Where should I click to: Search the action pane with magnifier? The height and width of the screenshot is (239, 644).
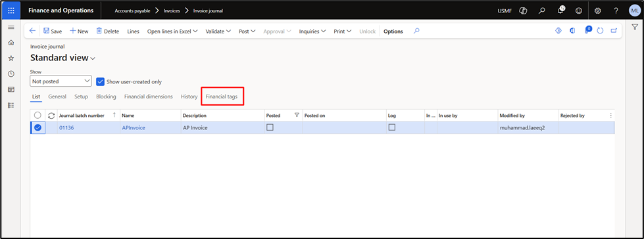[416, 31]
